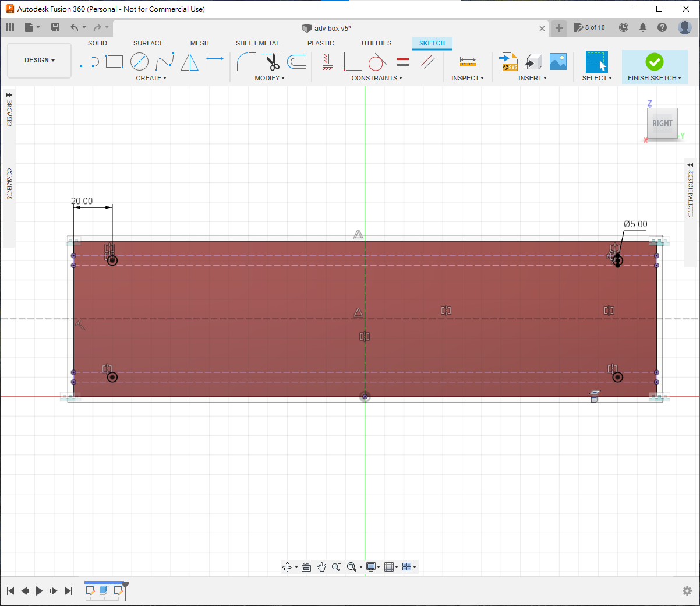
Task: Select the Line sketch tool
Action: pyautogui.click(x=89, y=62)
